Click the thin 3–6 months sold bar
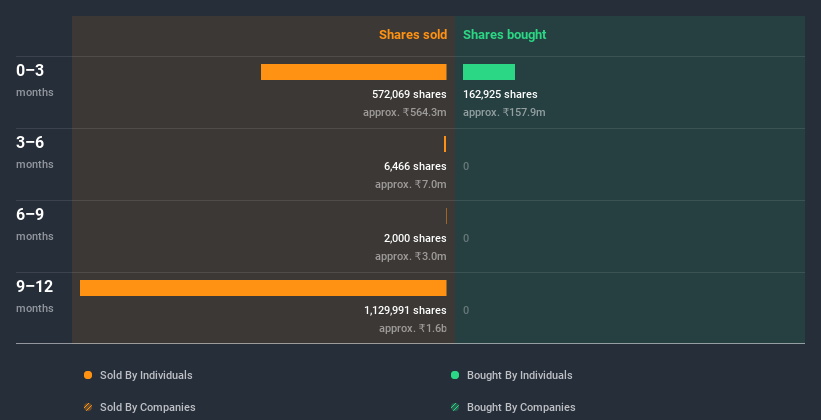Screen dimensions: 821x420 445,144
